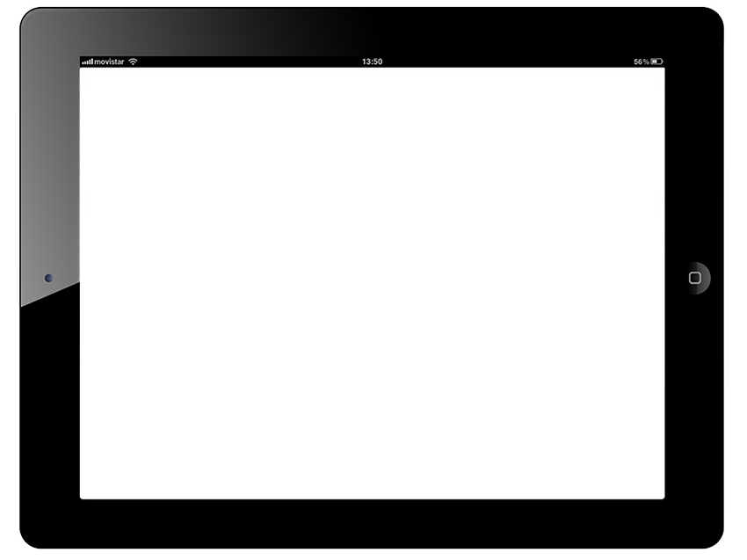Image resolution: width=747 pixels, height=560 pixels.
Task: Tap the cellular signal bars icon
Action: pos(87,62)
